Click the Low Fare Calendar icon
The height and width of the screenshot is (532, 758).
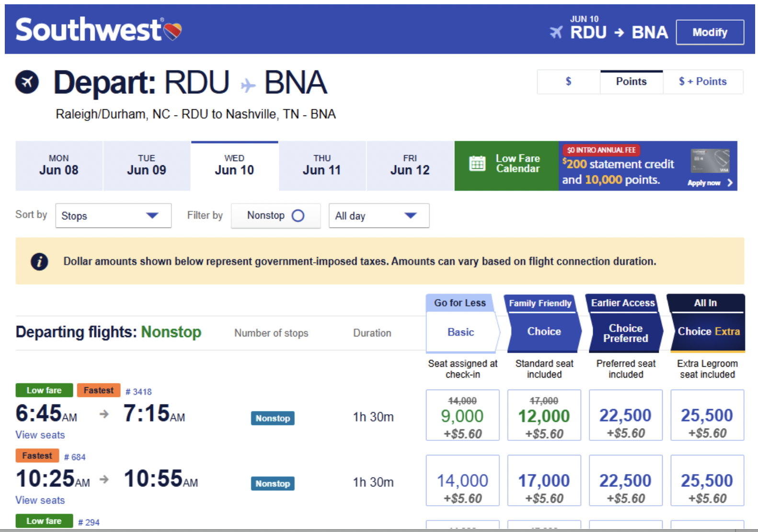pyautogui.click(x=477, y=163)
